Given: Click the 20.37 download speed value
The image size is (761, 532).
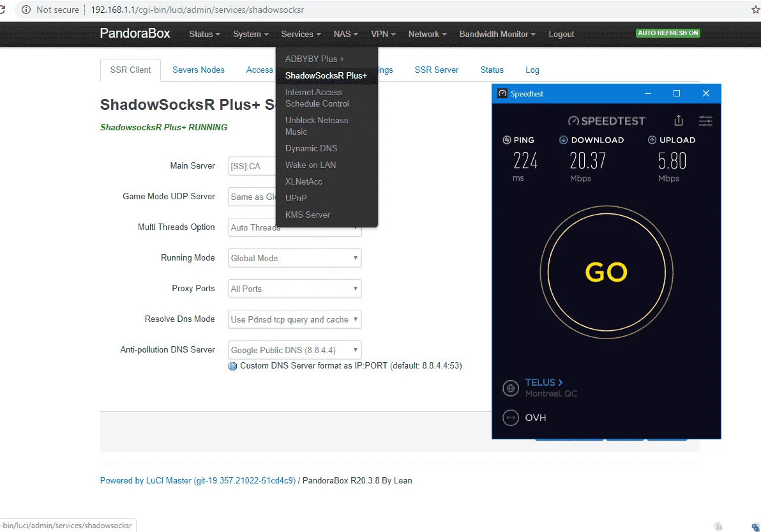Looking at the screenshot, I should pyautogui.click(x=588, y=161).
